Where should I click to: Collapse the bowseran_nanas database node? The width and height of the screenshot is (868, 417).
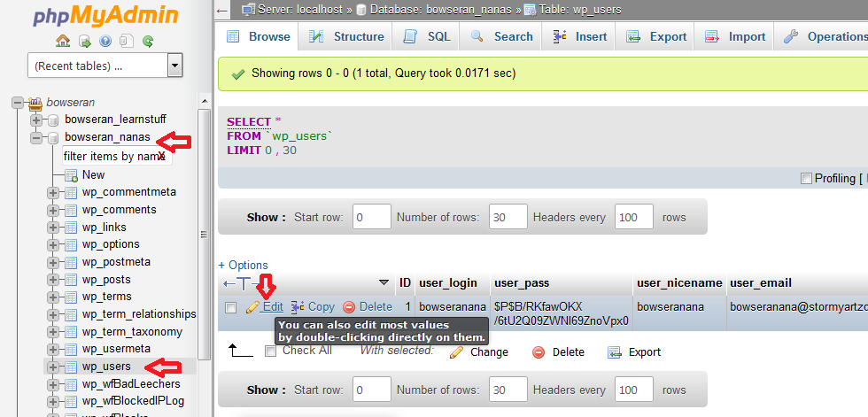pos(36,138)
